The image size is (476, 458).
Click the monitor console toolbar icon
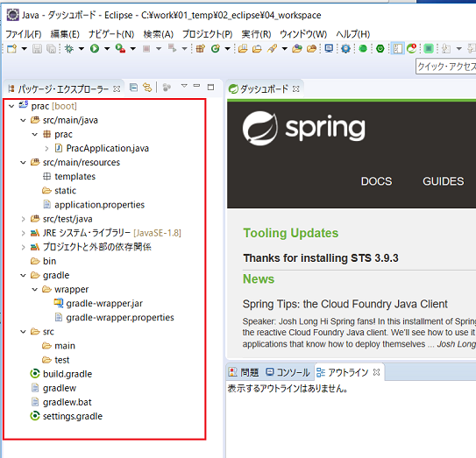point(329,48)
